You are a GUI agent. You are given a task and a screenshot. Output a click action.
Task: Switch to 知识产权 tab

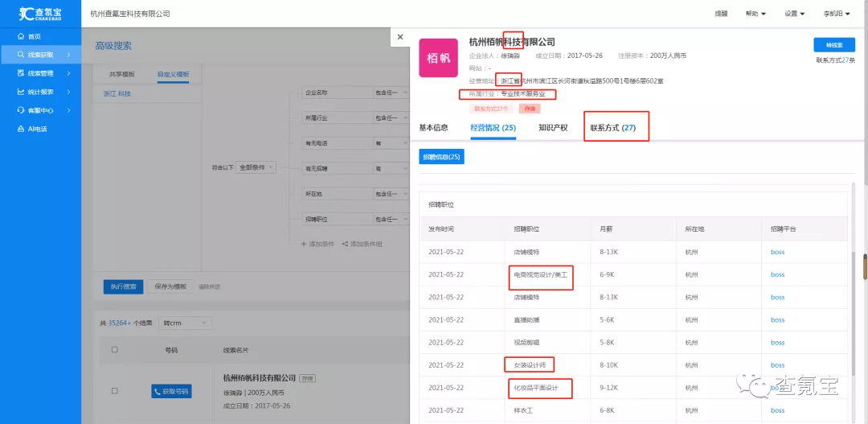[553, 127]
